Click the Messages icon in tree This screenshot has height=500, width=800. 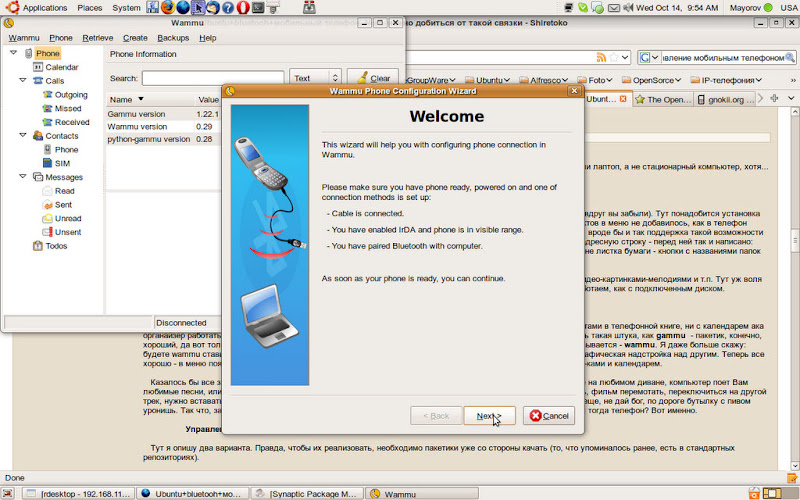tap(38, 177)
